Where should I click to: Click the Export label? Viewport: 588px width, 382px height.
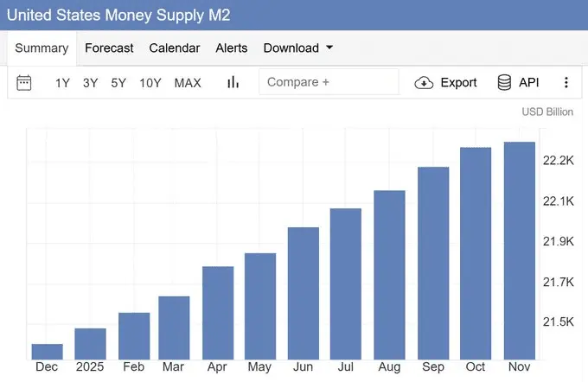coord(458,82)
